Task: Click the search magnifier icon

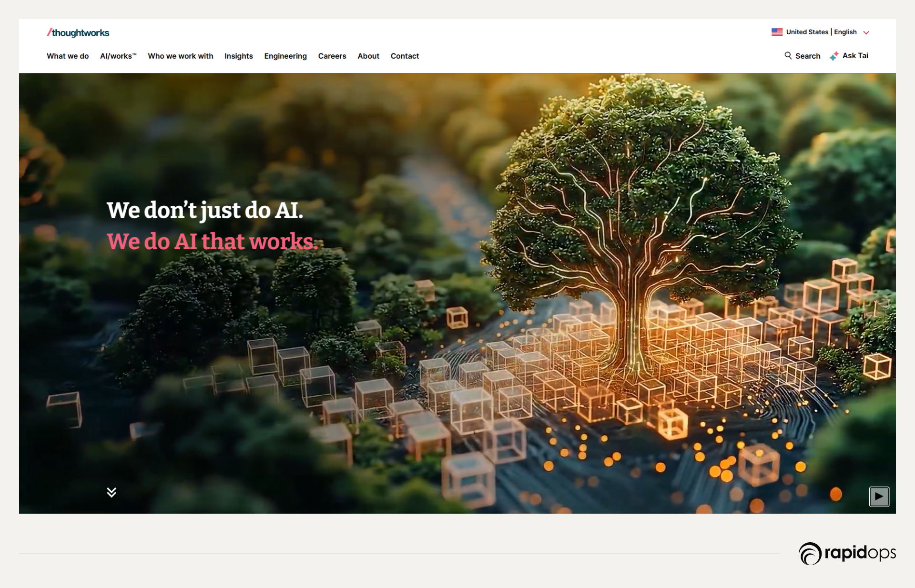Action: (x=788, y=56)
